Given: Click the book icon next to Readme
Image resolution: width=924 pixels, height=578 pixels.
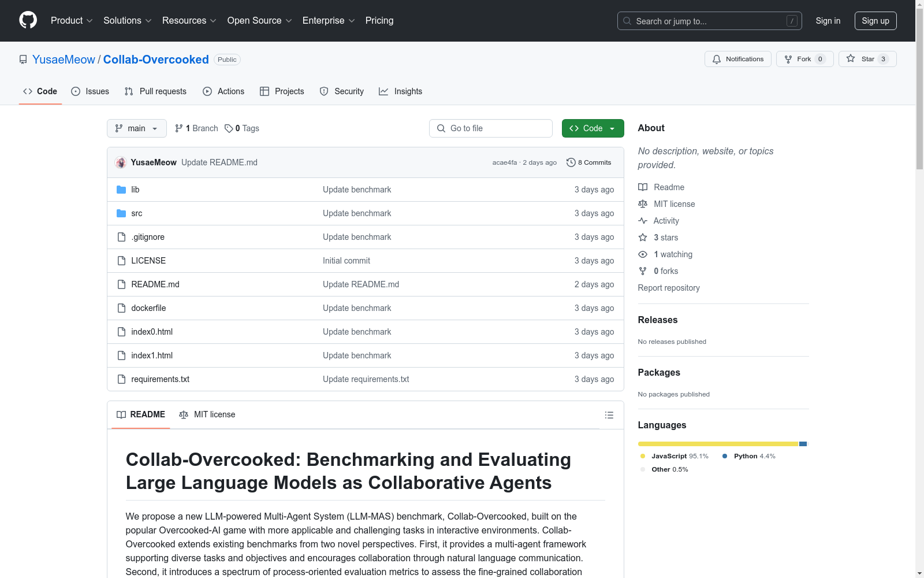Looking at the screenshot, I should [643, 187].
